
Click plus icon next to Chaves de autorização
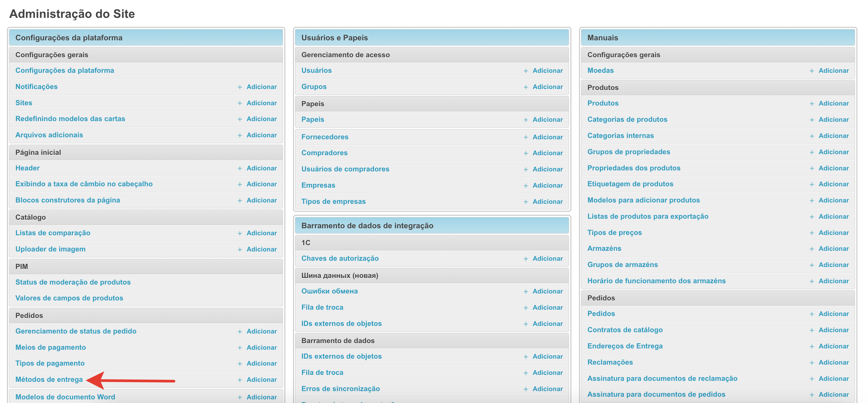[x=526, y=259]
